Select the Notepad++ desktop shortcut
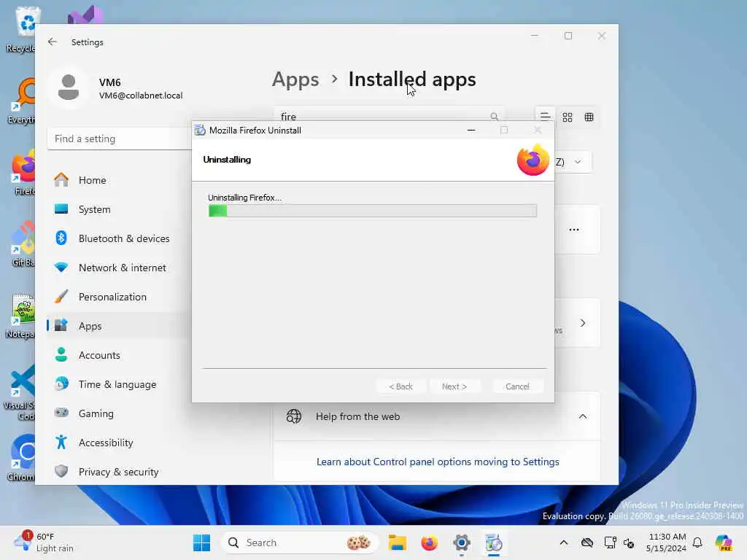The width and height of the screenshot is (747, 560). coord(21,315)
